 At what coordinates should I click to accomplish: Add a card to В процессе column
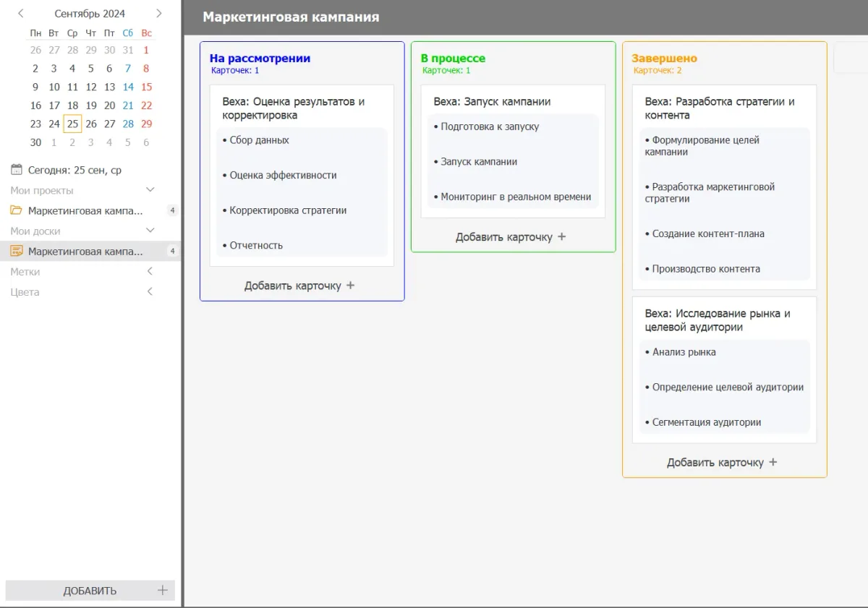pyautogui.click(x=511, y=237)
